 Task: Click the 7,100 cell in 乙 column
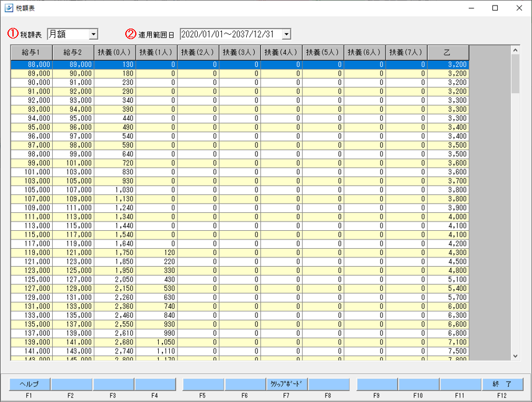[448, 342]
